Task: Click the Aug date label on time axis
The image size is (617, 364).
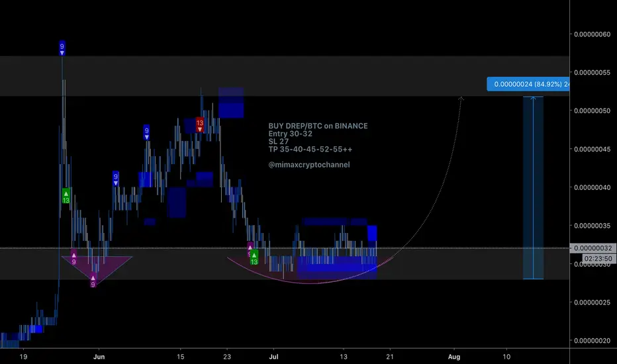Action: pos(454,357)
